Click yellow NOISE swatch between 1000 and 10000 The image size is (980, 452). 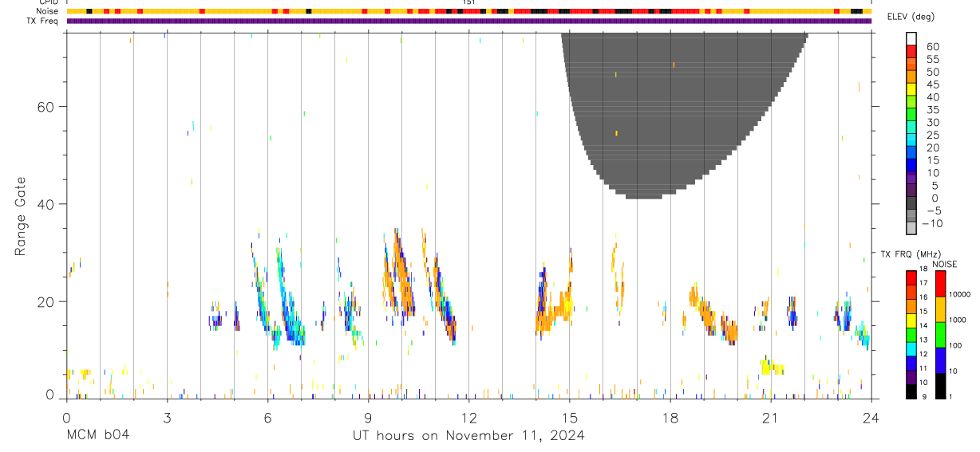[940, 309]
